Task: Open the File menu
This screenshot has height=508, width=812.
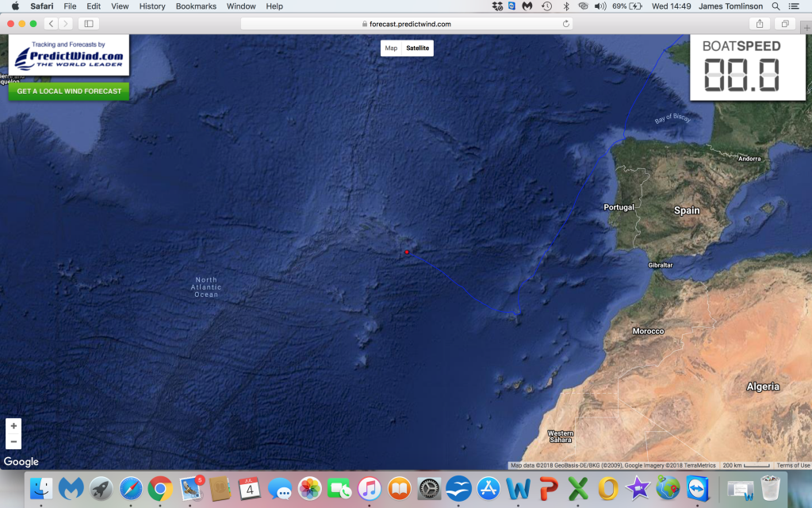Action: (70, 6)
